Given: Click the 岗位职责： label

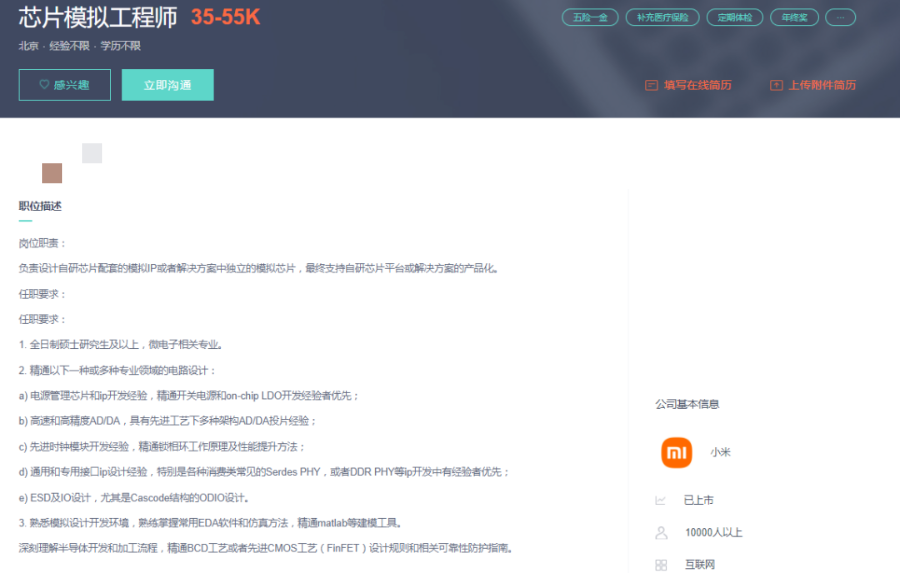Looking at the screenshot, I should click(x=43, y=243).
